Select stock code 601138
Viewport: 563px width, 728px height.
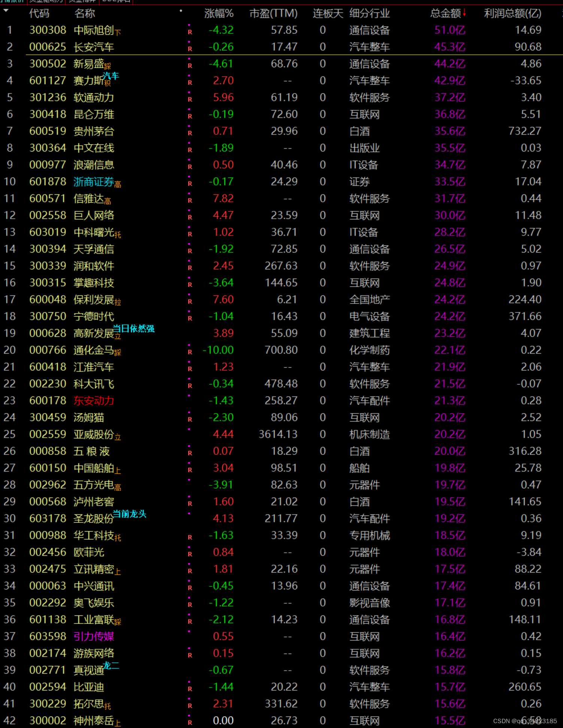[x=48, y=620]
